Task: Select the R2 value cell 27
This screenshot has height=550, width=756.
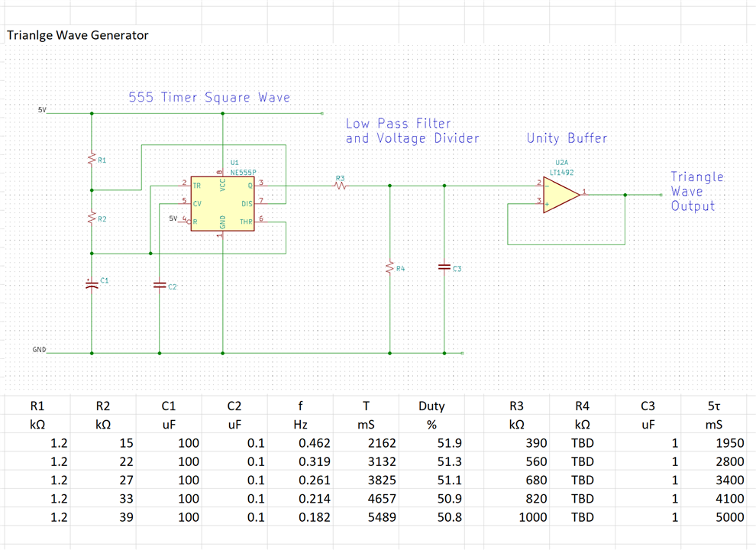Action: click(x=103, y=480)
